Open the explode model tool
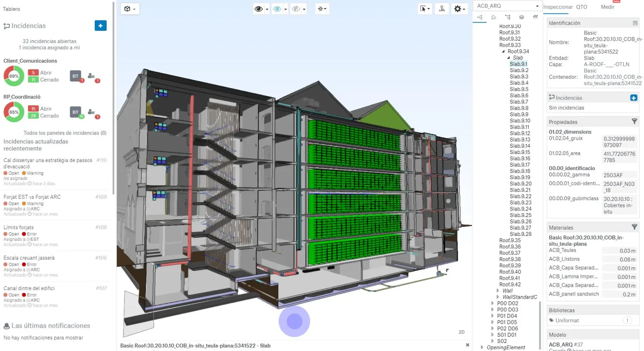 click(322, 9)
